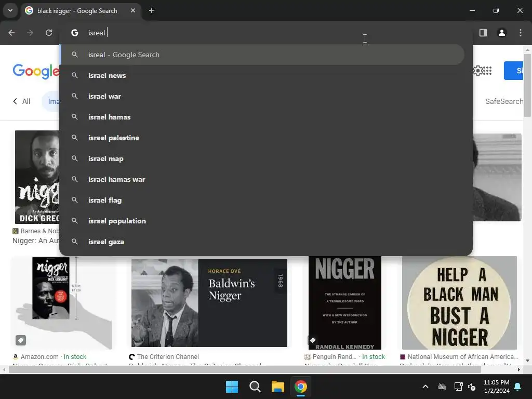Go forward with the forward arrow
532x399 pixels.
(30, 33)
